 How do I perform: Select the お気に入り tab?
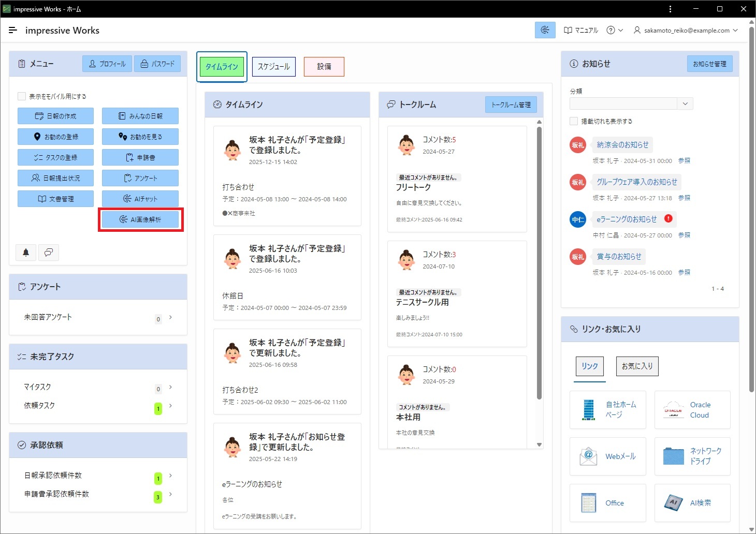click(x=637, y=366)
